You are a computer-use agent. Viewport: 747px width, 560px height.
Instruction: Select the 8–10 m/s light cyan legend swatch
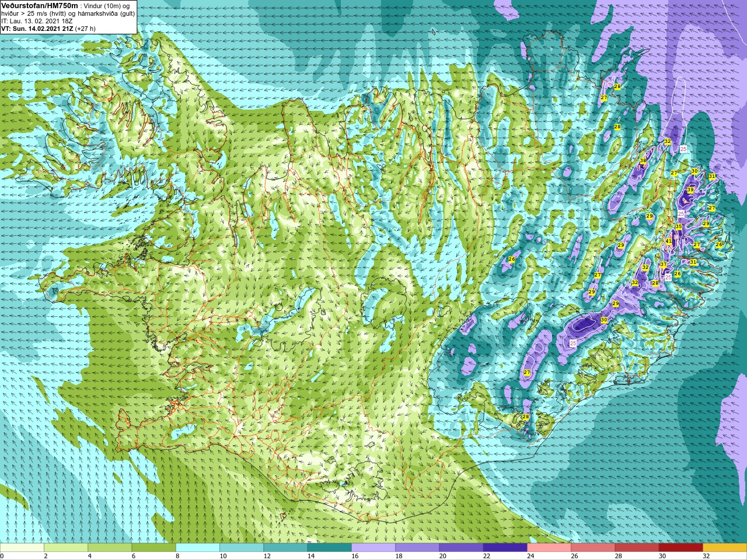tap(198, 548)
